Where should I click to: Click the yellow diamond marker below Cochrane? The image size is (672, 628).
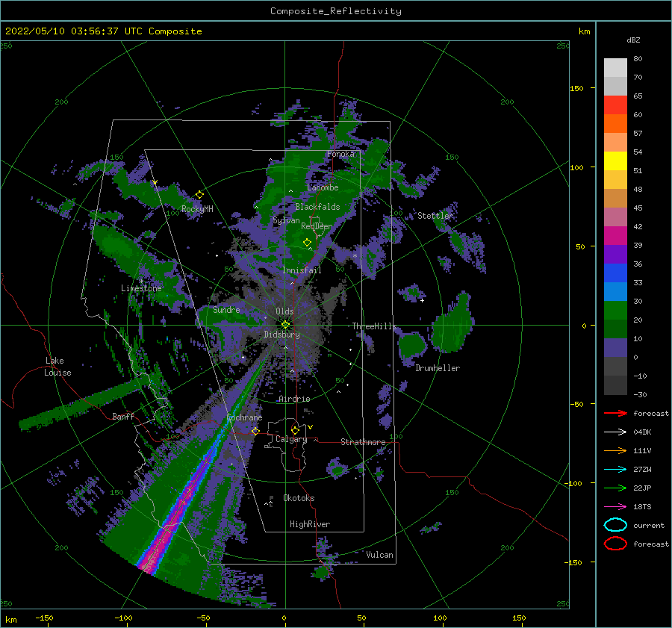pos(255,431)
